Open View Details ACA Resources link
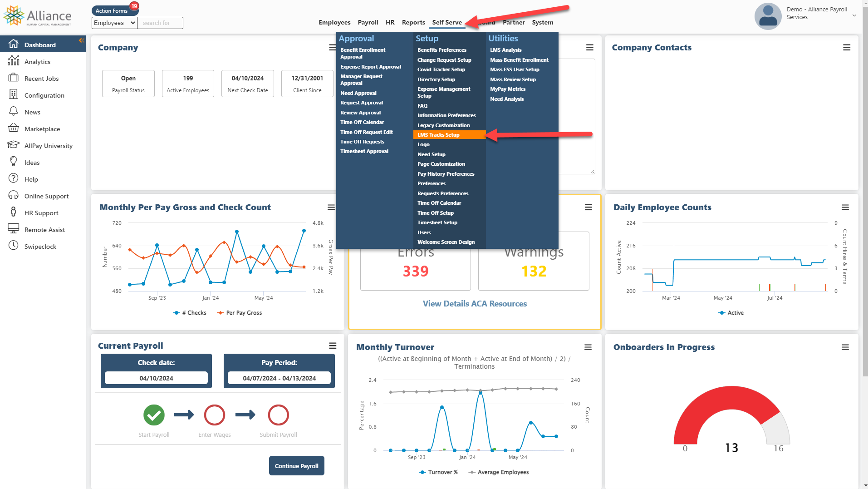The height and width of the screenshot is (489, 868). (475, 304)
